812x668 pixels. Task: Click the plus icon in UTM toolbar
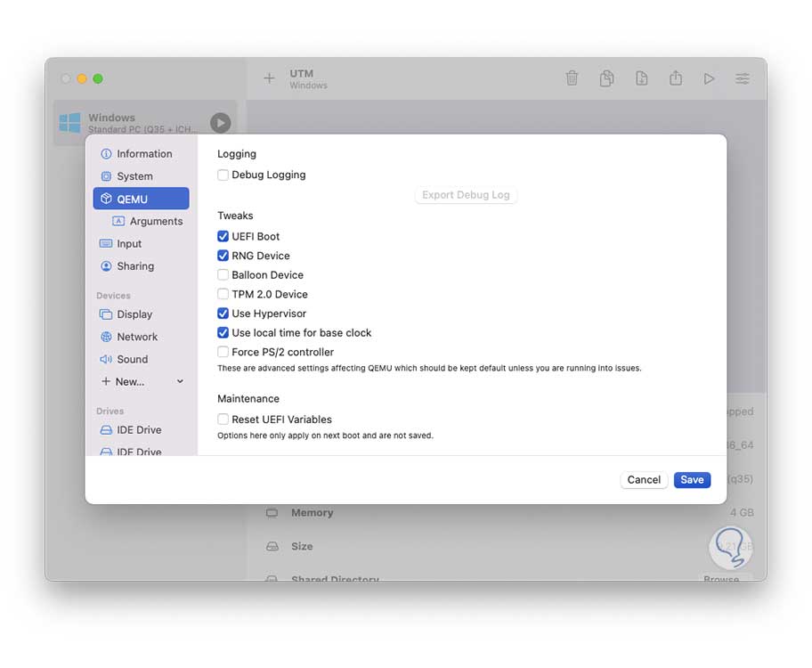click(x=269, y=78)
